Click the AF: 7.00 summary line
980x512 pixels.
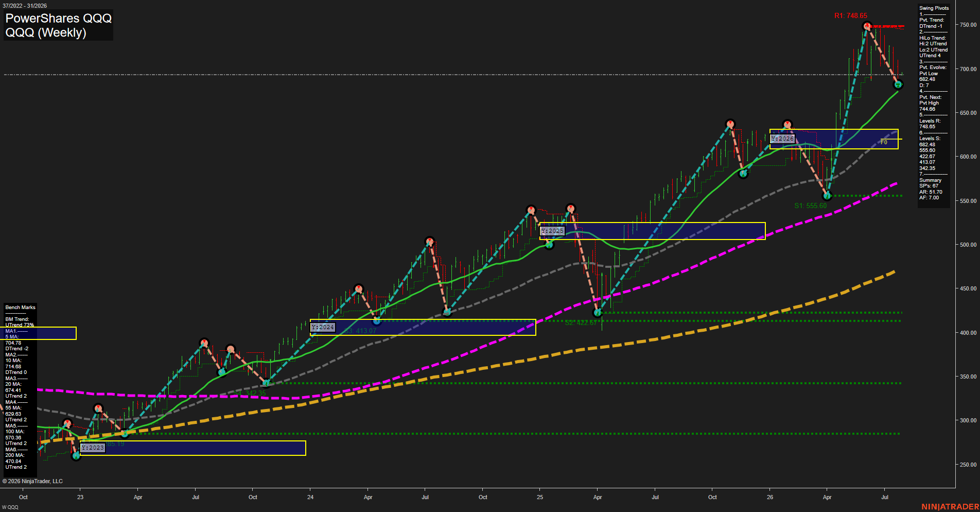(929, 198)
